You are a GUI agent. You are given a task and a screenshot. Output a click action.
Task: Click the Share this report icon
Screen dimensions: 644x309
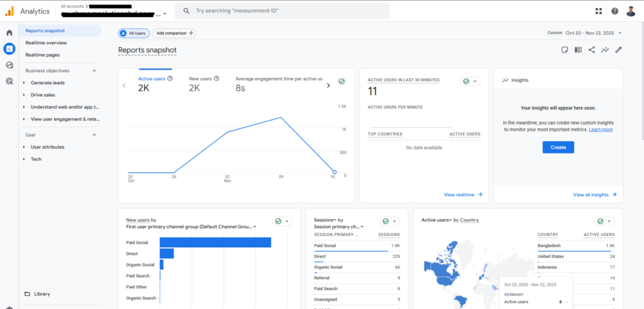tap(591, 50)
